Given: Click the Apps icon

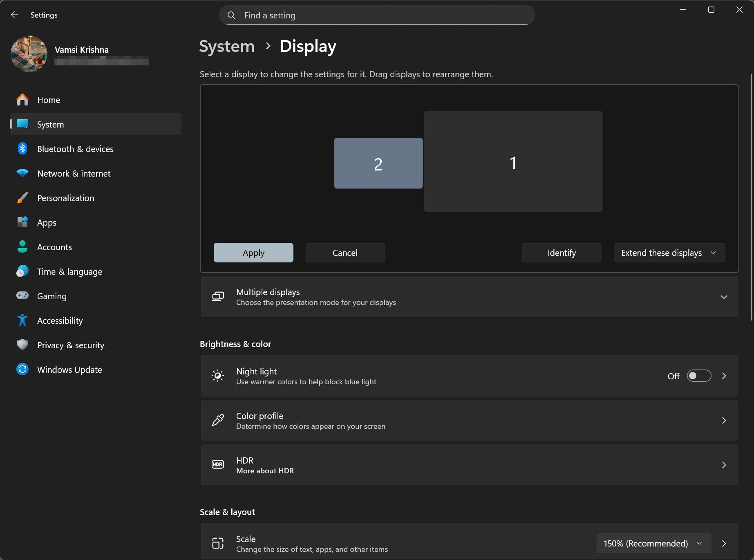Looking at the screenshot, I should click(x=22, y=222).
